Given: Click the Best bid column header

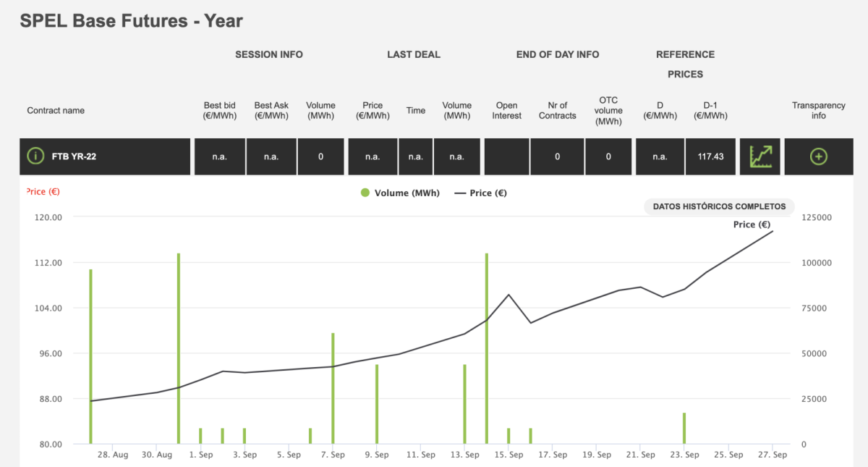Looking at the screenshot, I should tap(219, 111).
